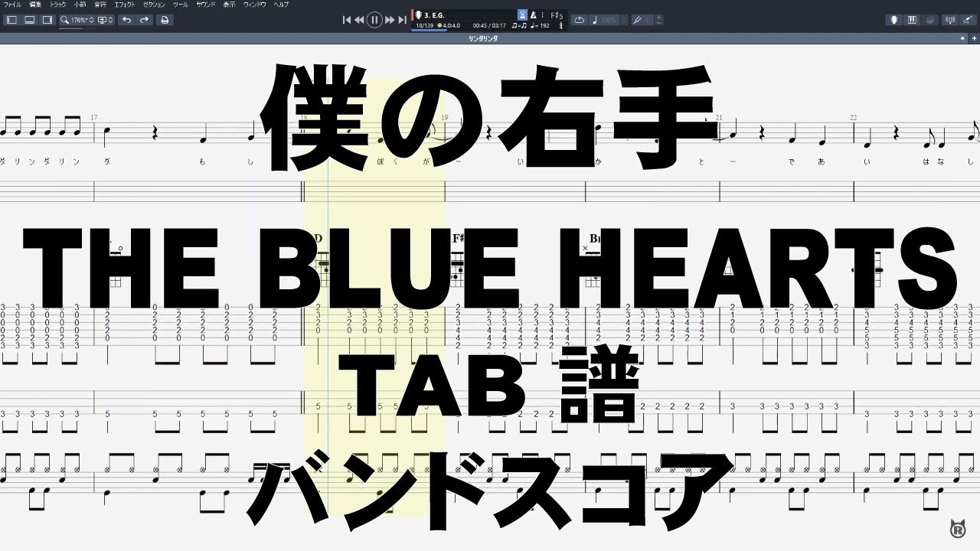Open the fretboard guitar view
Image resolution: width=980 pixels, height=551 pixels.
(893, 20)
